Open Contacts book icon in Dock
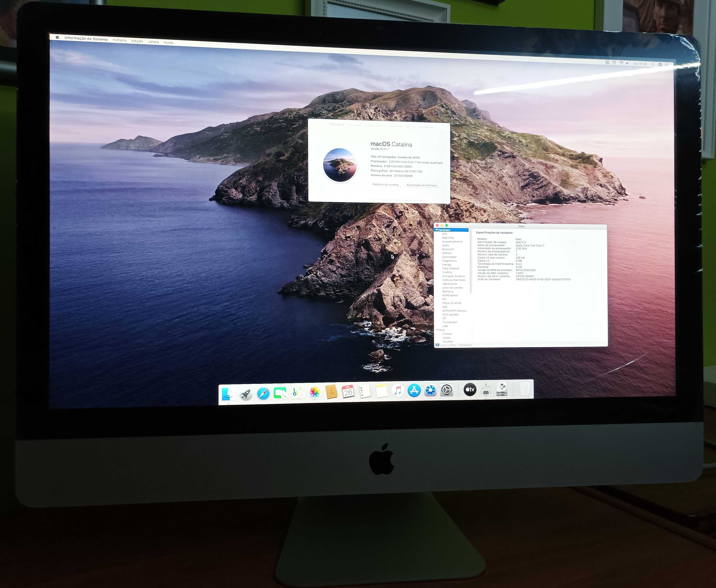The width and height of the screenshot is (716, 588). click(331, 392)
